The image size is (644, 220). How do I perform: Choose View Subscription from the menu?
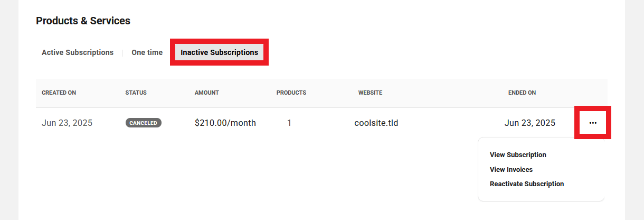coord(518,155)
